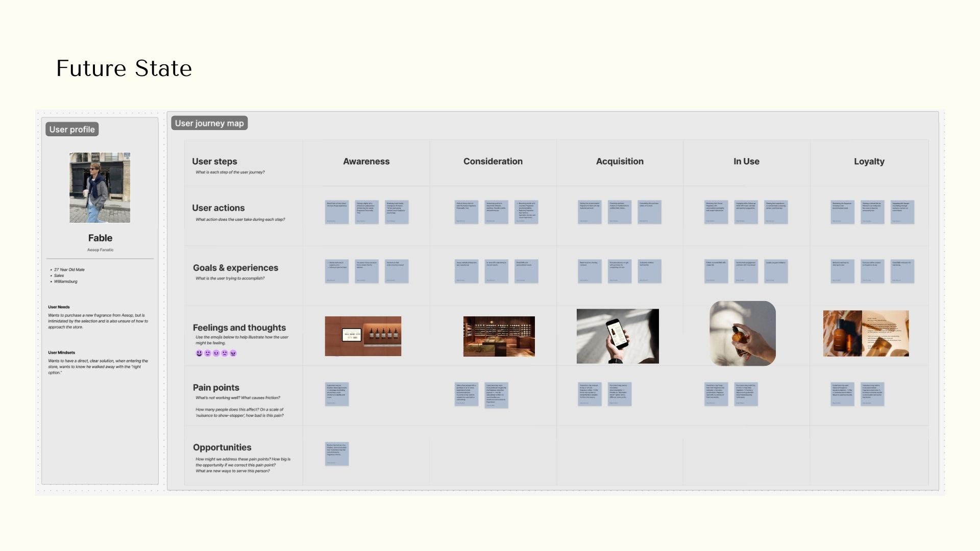Viewport: 980px width, 551px height.
Task: Click the Awareness column header
Action: pyautogui.click(x=366, y=161)
